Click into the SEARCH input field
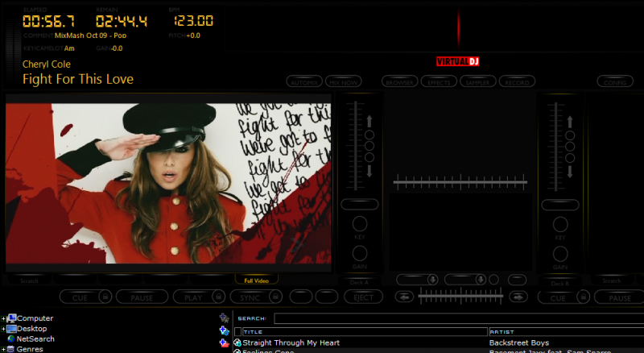Viewport: 644px width, 353px height. (x=459, y=318)
